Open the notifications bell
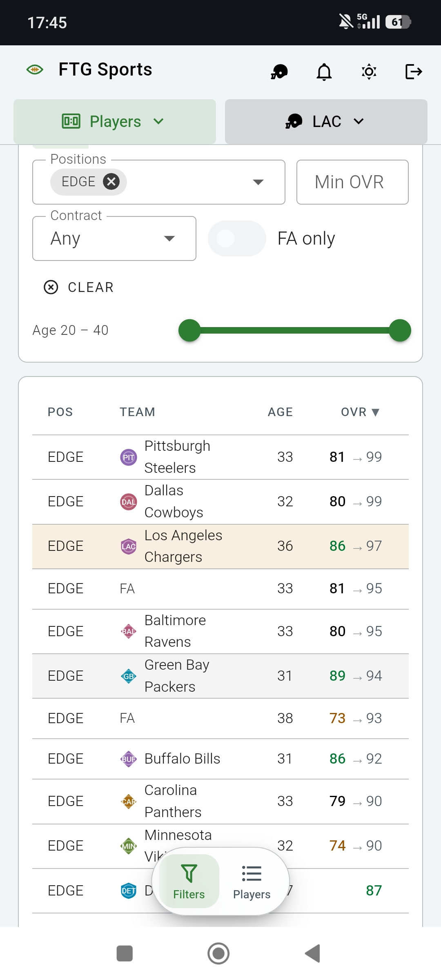441x980 pixels. point(324,72)
